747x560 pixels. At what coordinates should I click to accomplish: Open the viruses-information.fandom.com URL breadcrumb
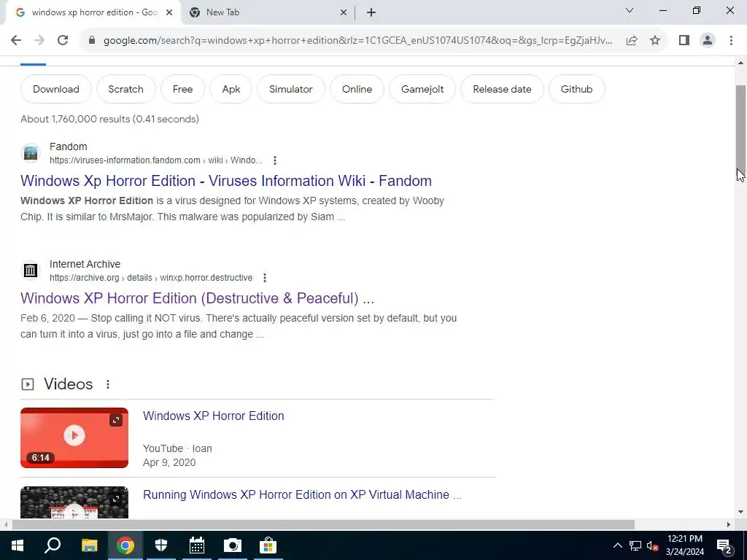tap(156, 160)
